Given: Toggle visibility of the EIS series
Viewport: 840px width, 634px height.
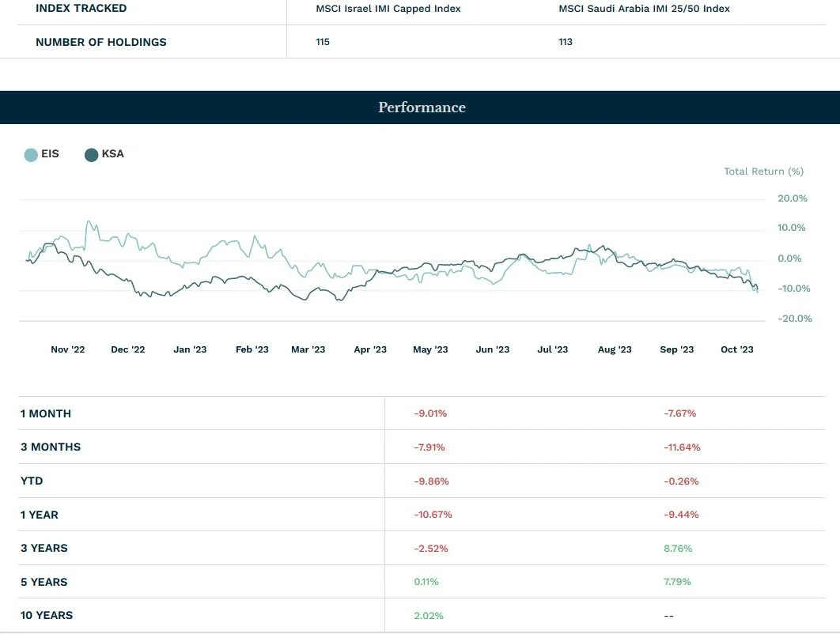Looking at the screenshot, I should 41,154.
